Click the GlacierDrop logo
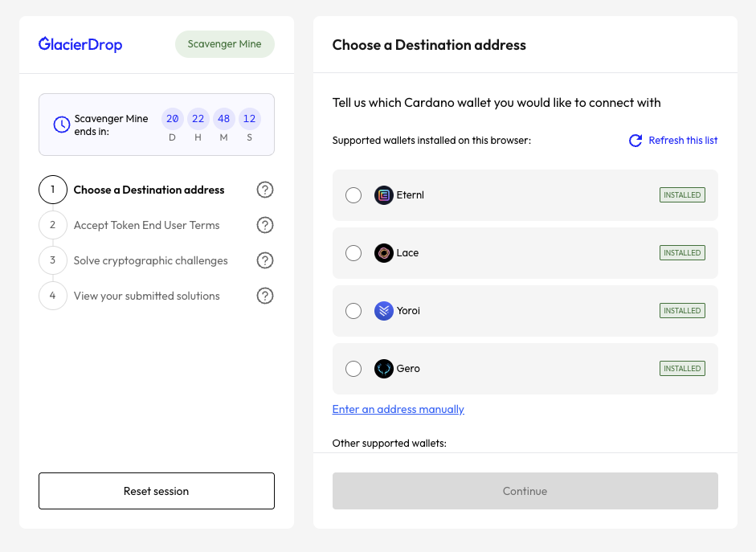This screenshot has height=552, width=756. 80,44
